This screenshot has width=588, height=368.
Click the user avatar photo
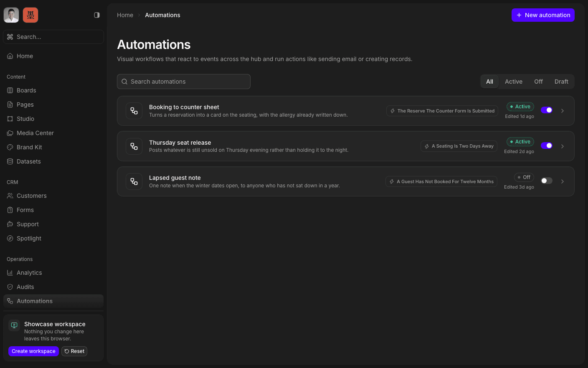pyautogui.click(x=11, y=15)
